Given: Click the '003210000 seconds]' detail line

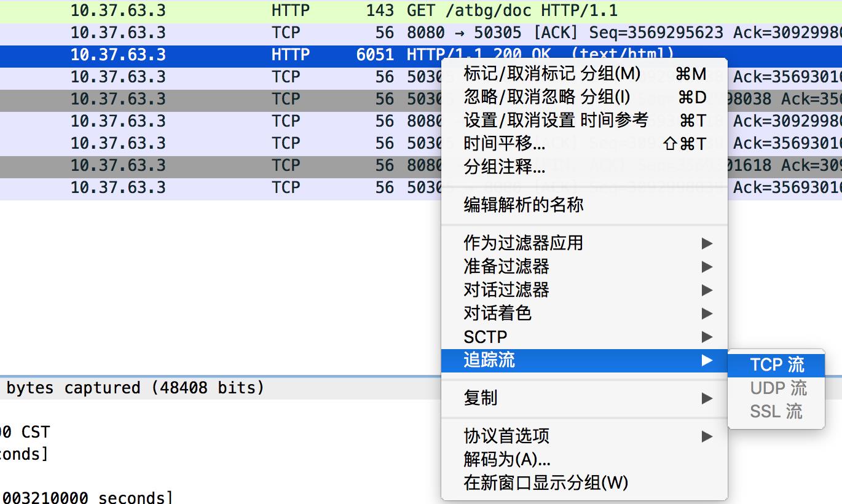Looking at the screenshot, I should click(x=86, y=497).
